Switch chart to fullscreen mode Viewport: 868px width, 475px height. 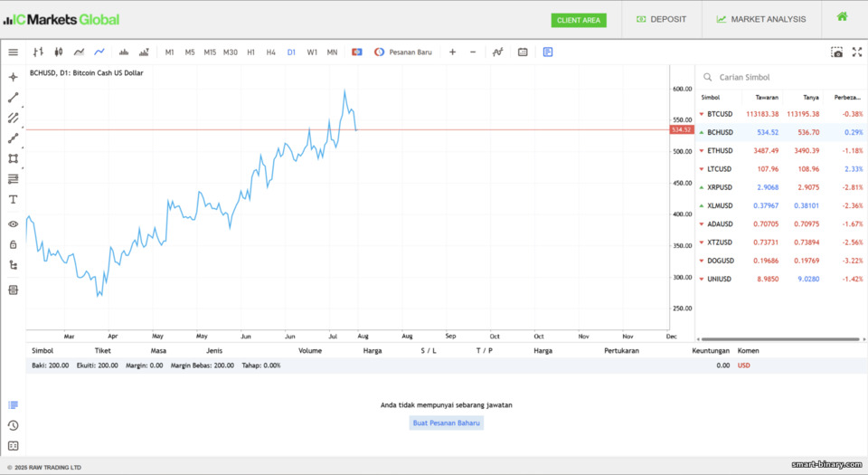click(x=857, y=52)
